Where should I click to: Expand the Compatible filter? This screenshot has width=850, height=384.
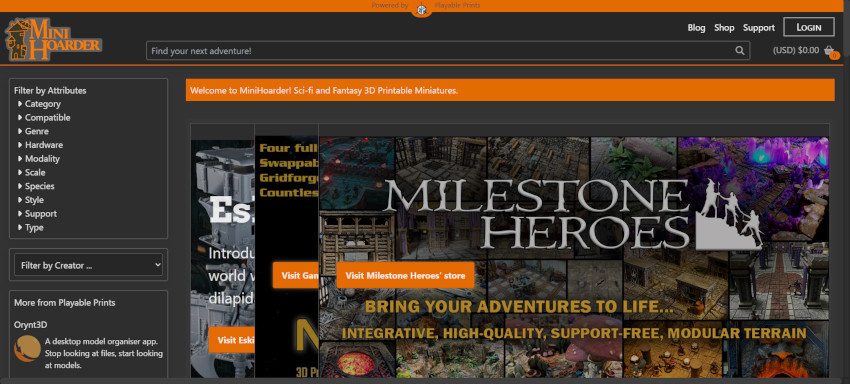pos(44,117)
